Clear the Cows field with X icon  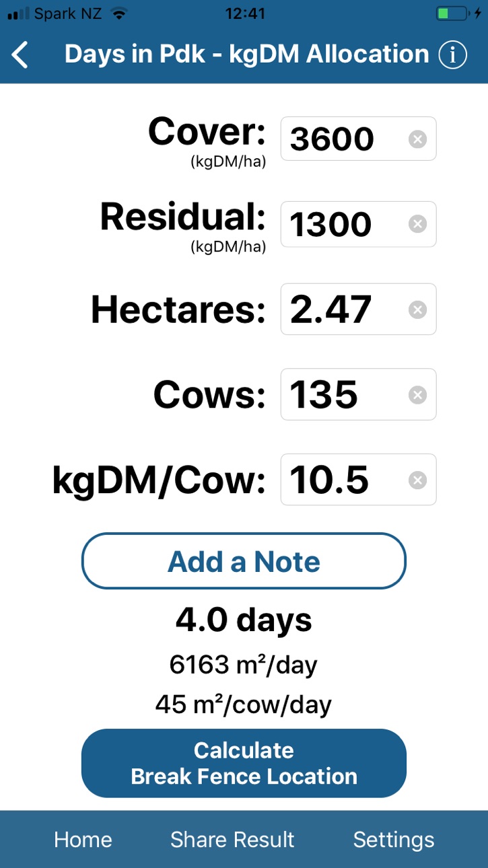point(417,394)
